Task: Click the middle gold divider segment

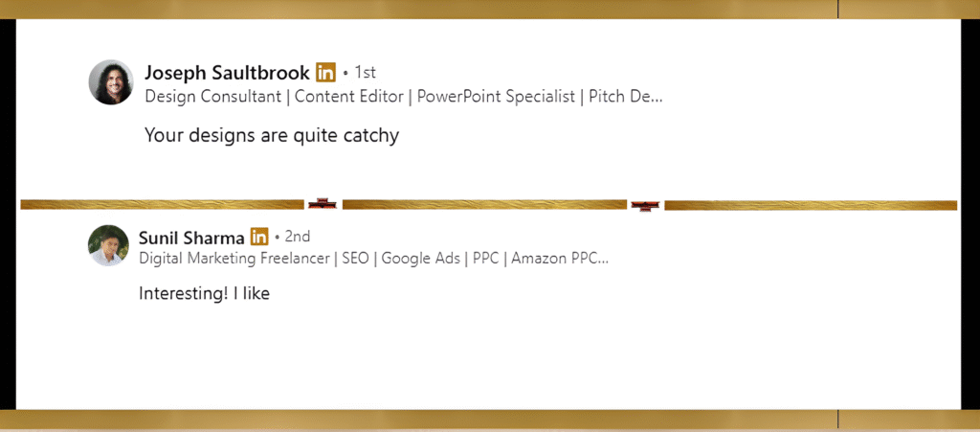Action: click(483, 204)
